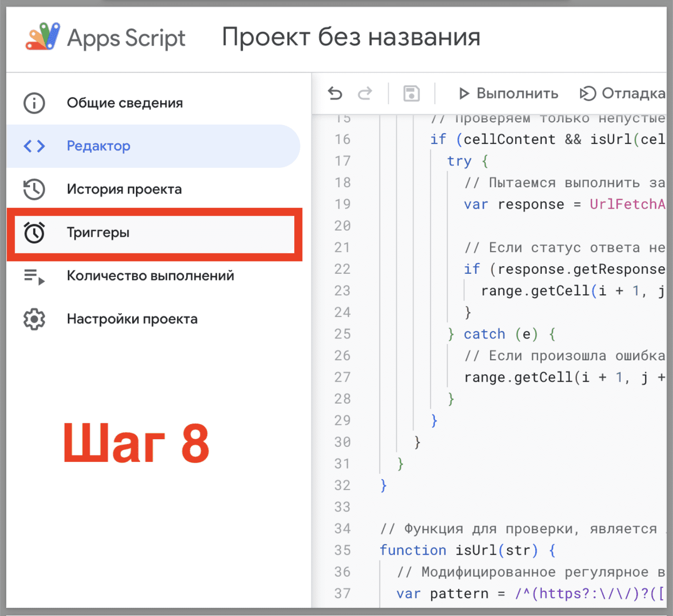Image resolution: width=673 pixels, height=616 pixels.
Task: Click the gear icon for project settings
Action: click(x=34, y=319)
